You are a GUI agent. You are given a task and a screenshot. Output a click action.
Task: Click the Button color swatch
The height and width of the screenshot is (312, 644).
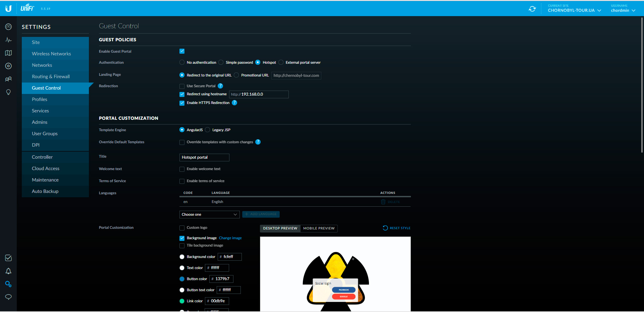[182, 279]
